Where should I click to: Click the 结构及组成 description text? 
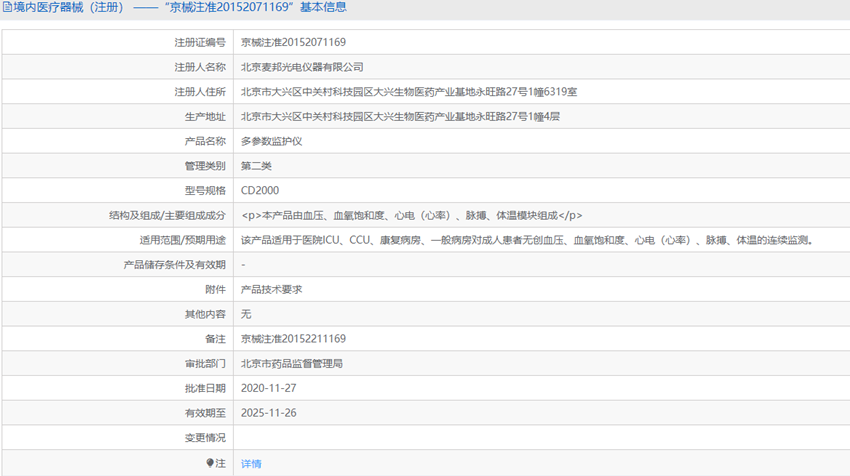tap(412, 216)
